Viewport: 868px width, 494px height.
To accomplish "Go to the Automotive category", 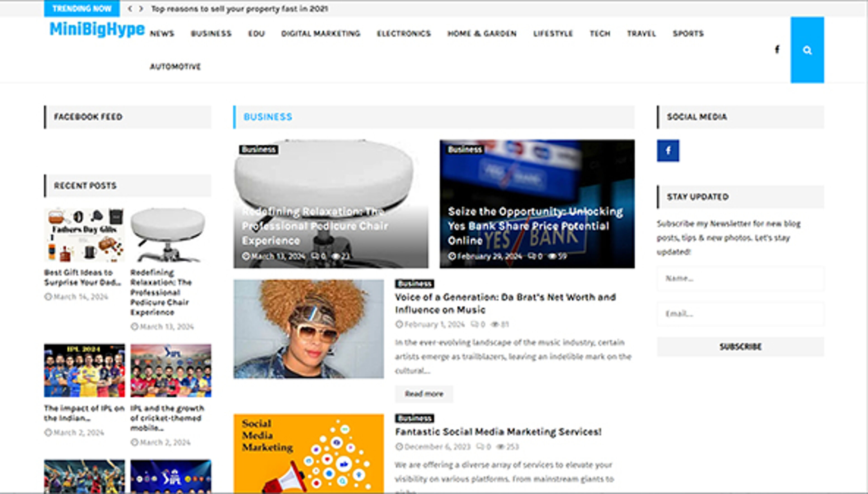I will tap(175, 66).
